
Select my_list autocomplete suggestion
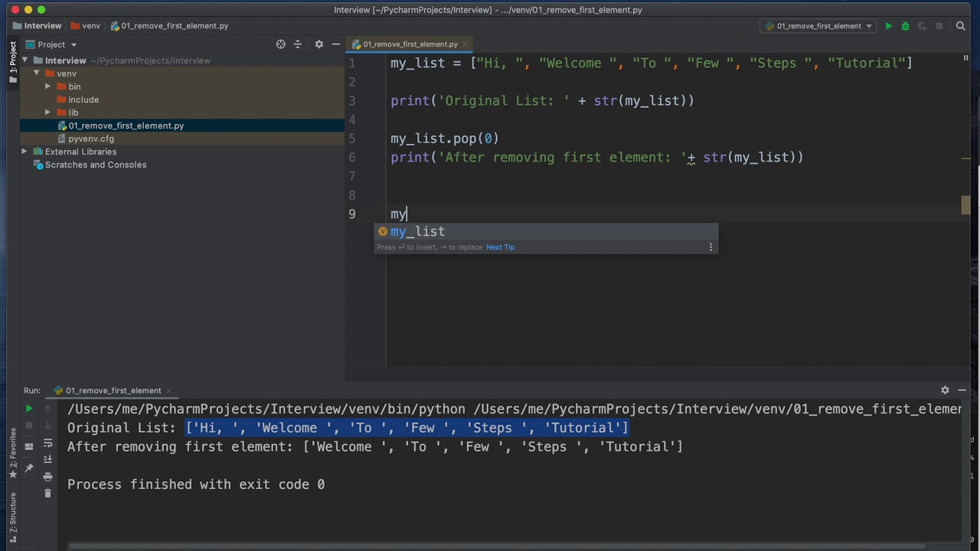point(417,232)
